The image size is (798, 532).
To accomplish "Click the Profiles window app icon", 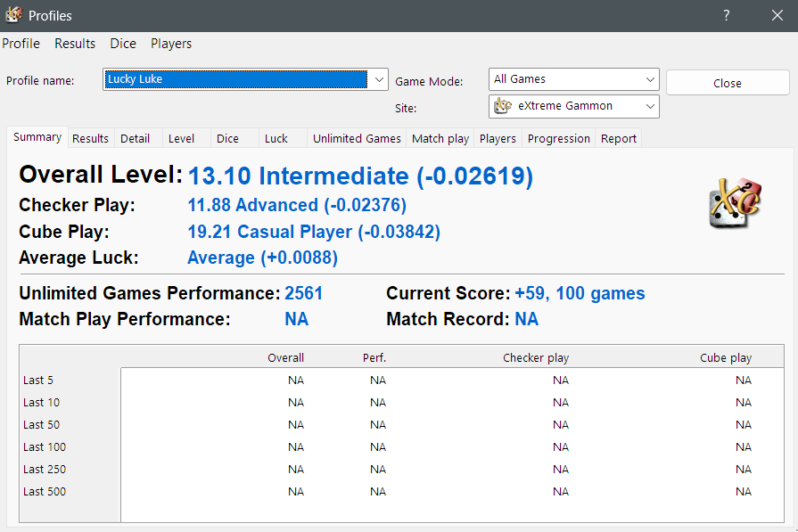I will (13, 15).
